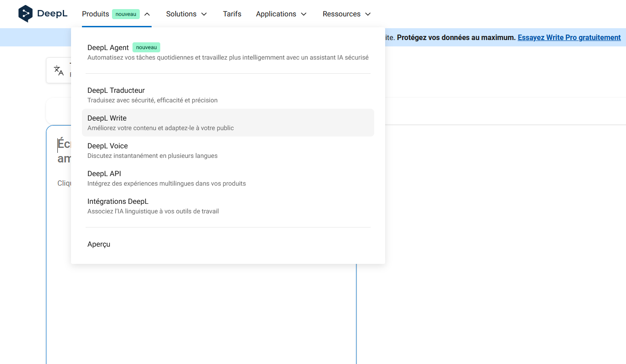
Task: Collapse Produits menu with the up chevron
Action: pyautogui.click(x=147, y=14)
